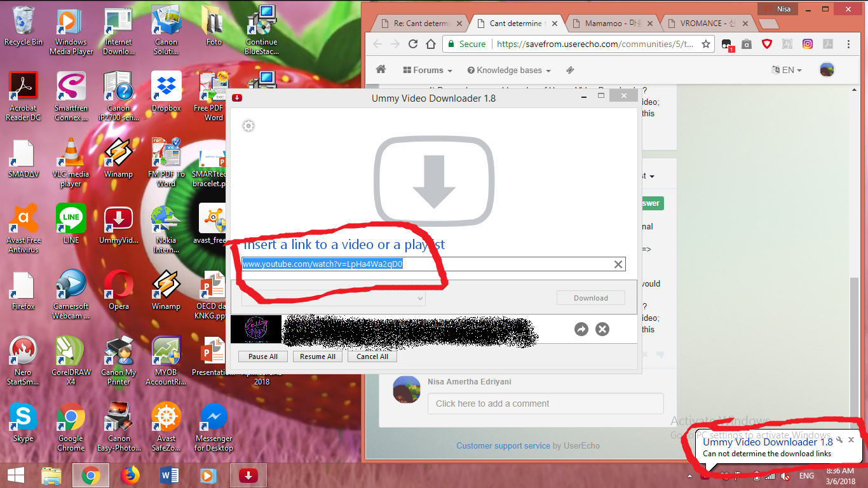The image size is (868, 488).
Task: Open a new Chrome tab
Action: (x=769, y=24)
